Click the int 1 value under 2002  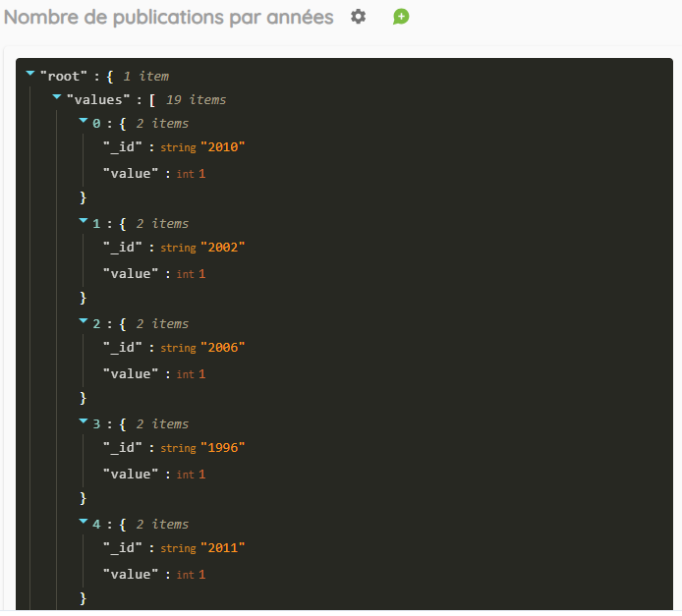(x=201, y=274)
